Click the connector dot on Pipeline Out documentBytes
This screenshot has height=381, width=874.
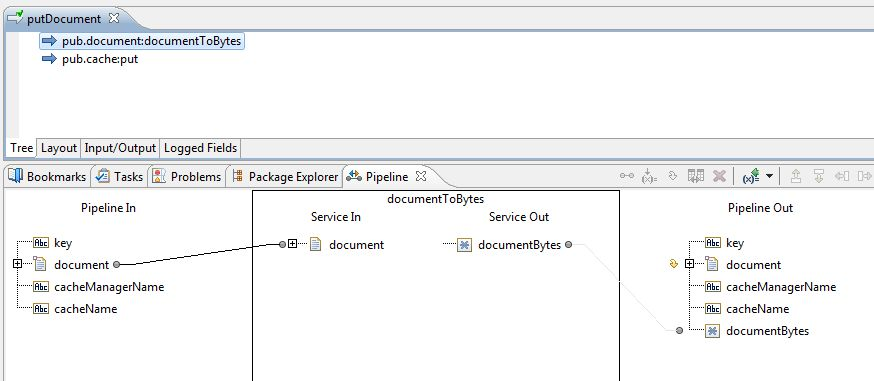(x=679, y=330)
